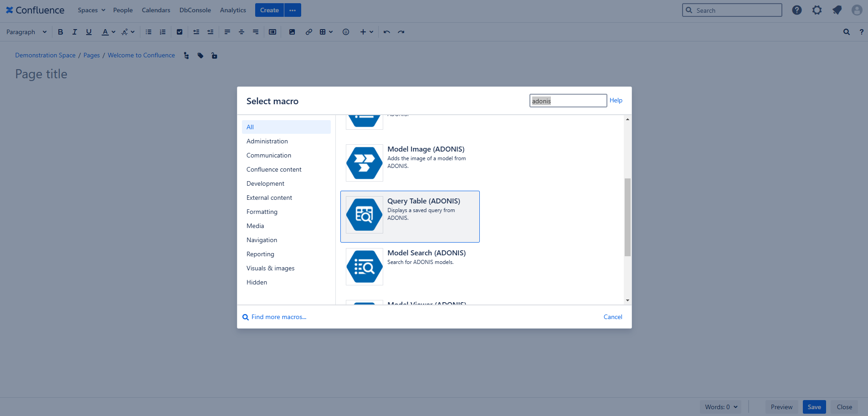Choose the Model Search (ADONIS) macro icon

[364, 267]
